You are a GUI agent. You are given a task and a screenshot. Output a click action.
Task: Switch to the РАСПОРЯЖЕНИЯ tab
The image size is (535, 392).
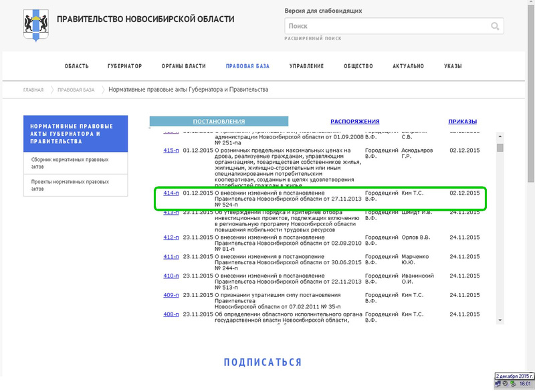354,122
